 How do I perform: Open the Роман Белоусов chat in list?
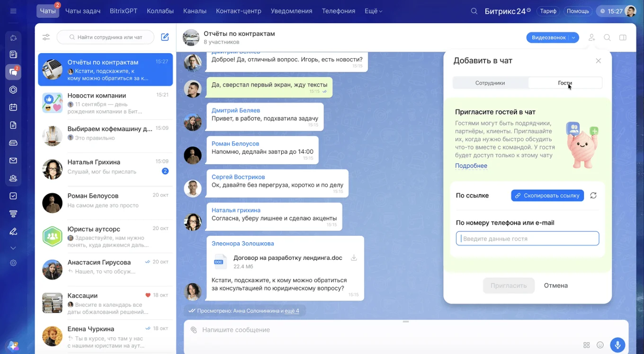[x=105, y=203]
